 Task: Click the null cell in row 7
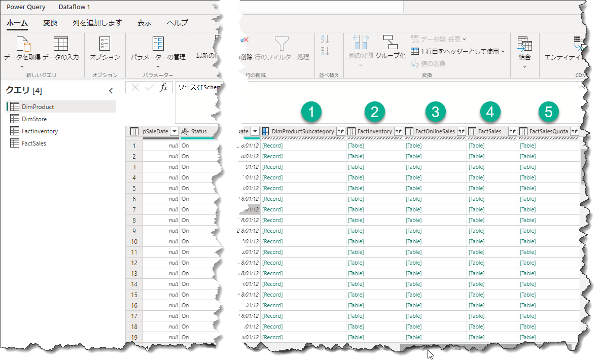pos(161,210)
